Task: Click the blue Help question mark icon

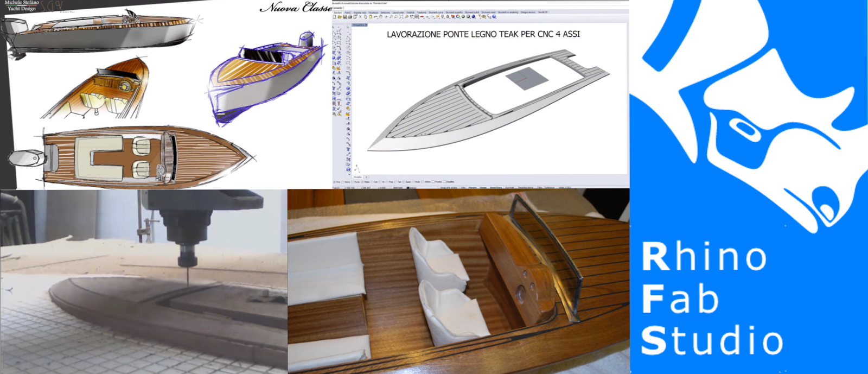Action: (494, 16)
